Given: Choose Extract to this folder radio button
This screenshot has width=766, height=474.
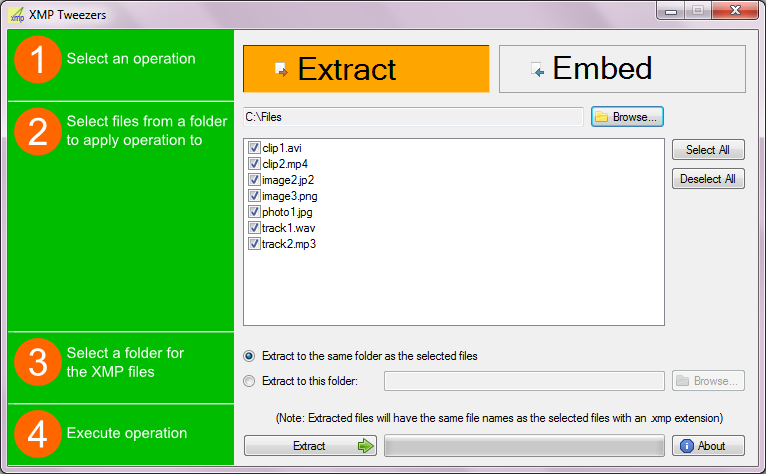Looking at the screenshot, I should click(249, 381).
